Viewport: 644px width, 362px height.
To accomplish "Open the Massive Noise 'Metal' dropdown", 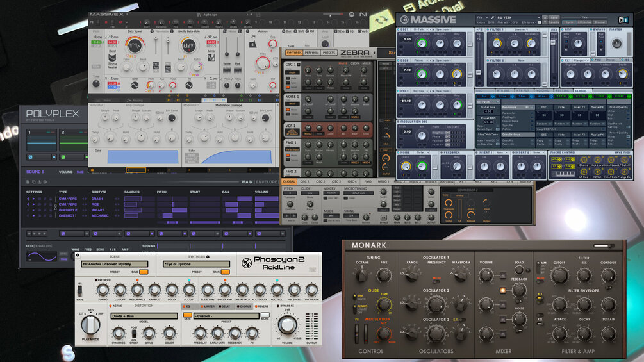I will pos(422,152).
